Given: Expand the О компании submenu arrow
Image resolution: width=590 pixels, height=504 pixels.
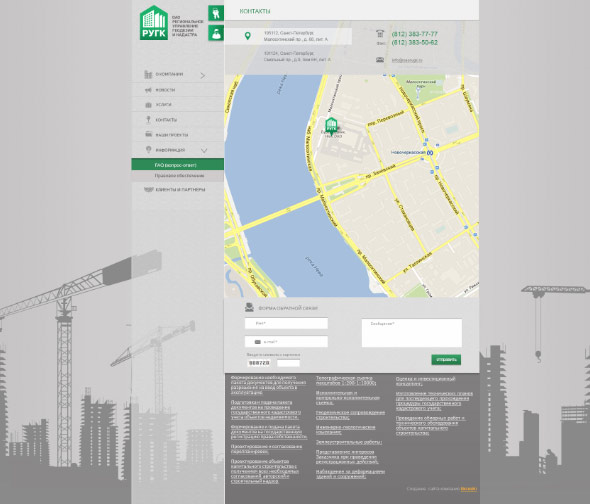Looking at the screenshot, I should 202,75.
